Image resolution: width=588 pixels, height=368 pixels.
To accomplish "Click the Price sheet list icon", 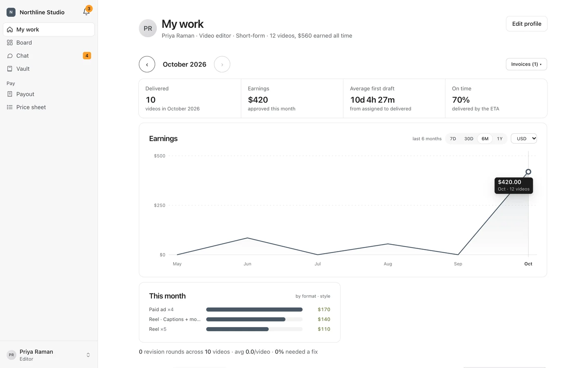I will click(x=10, y=107).
